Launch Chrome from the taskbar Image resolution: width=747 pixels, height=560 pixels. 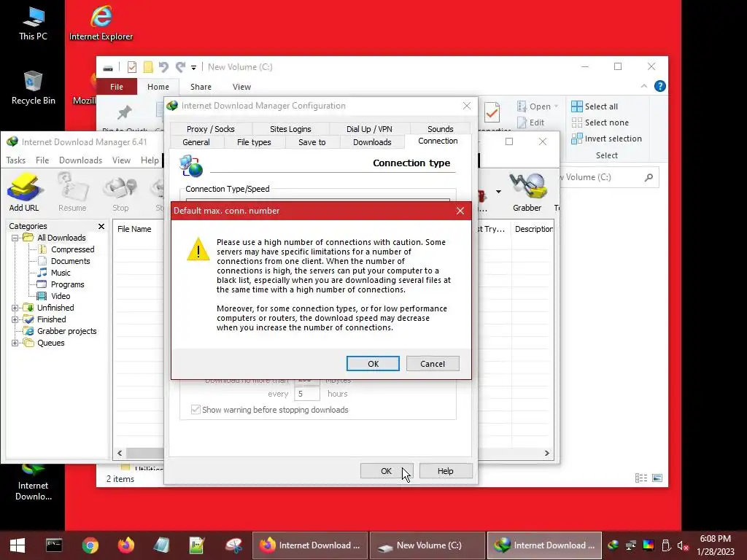pos(90,545)
